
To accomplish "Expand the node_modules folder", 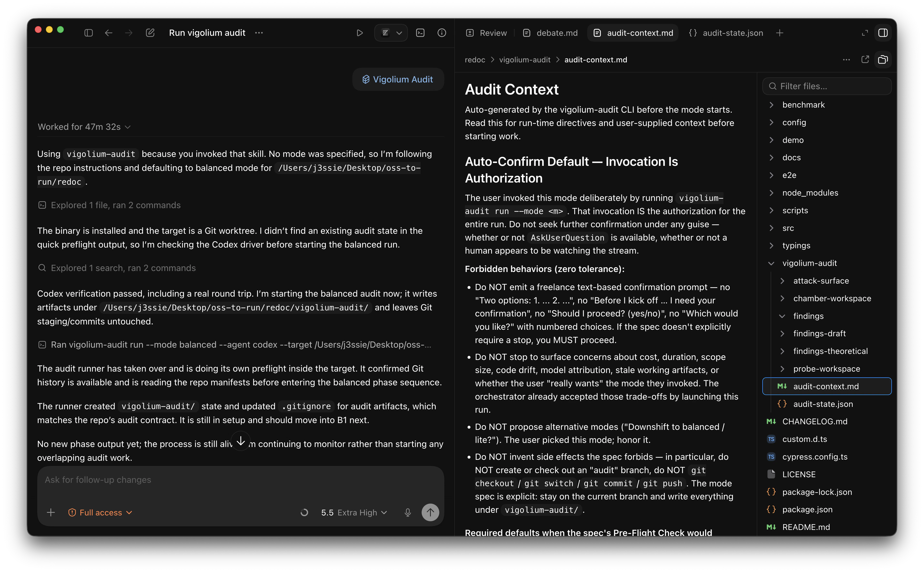I will (x=827, y=193).
